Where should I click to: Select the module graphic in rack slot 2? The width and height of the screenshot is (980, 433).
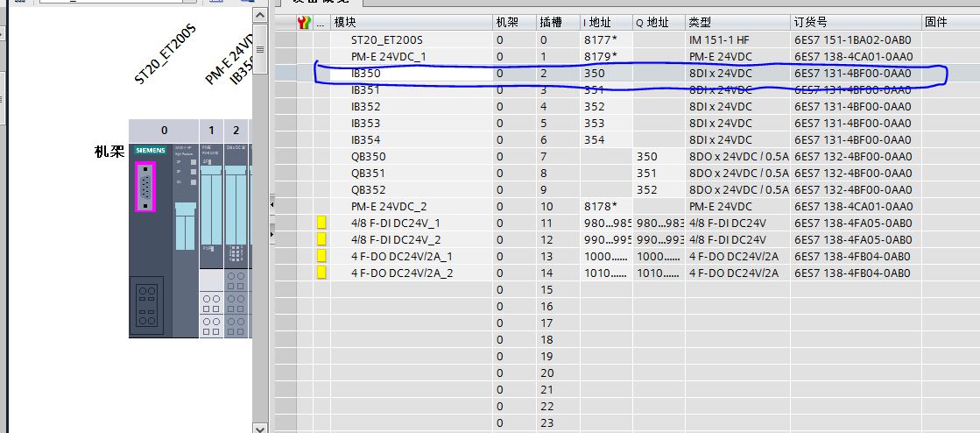(236, 240)
